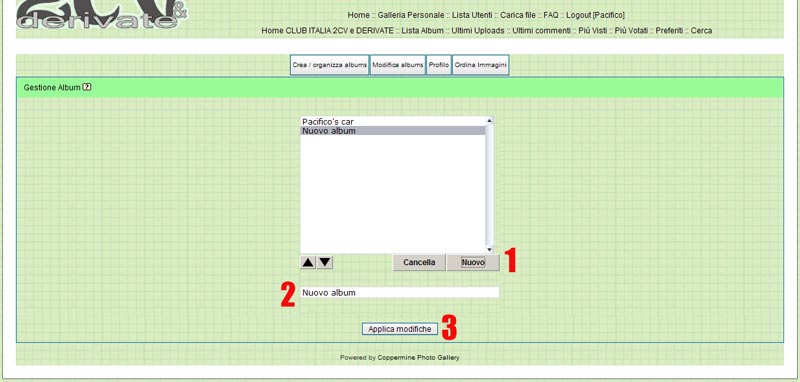Open Galleria Personale link
800x382 pixels.
point(411,15)
